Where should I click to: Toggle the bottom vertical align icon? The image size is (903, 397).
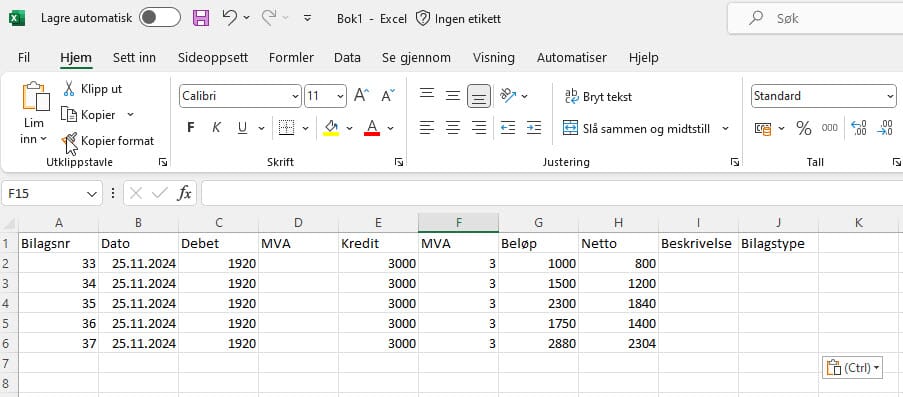click(x=479, y=96)
